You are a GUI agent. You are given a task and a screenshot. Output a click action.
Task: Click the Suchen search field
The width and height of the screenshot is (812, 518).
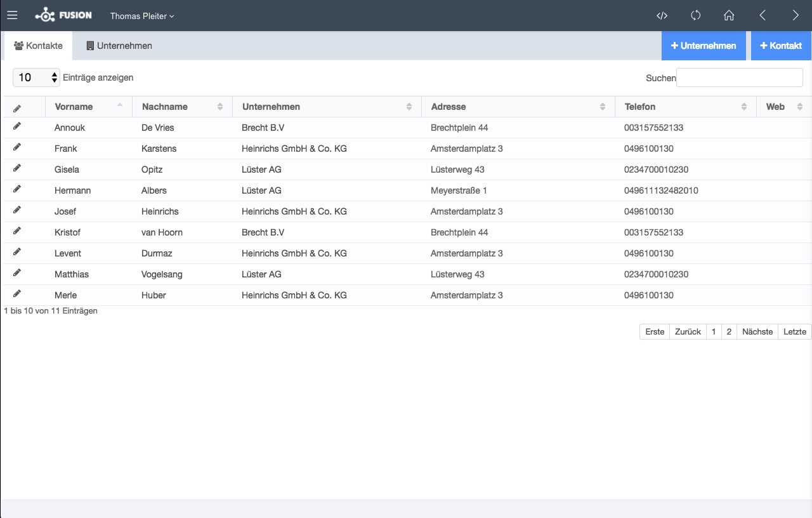740,77
